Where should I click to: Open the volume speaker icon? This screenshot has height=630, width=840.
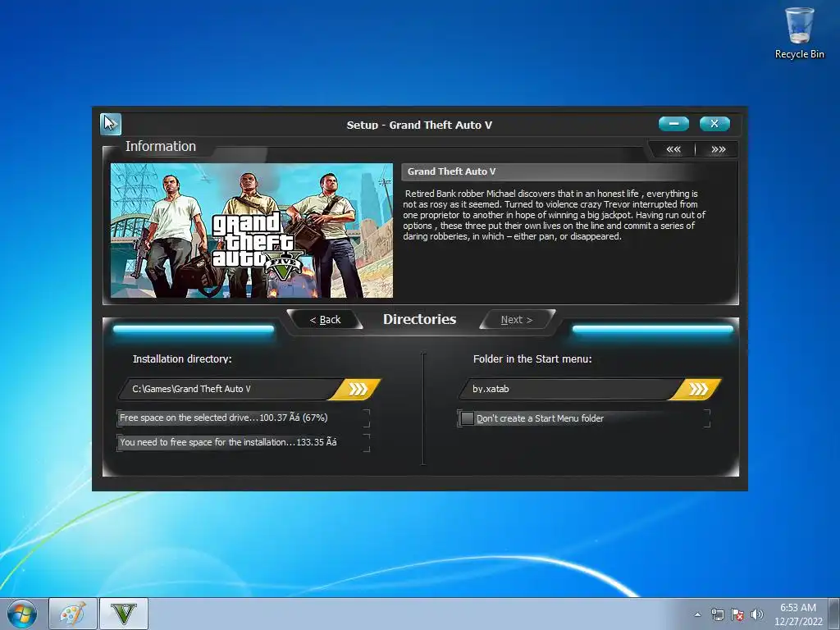point(756,614)
